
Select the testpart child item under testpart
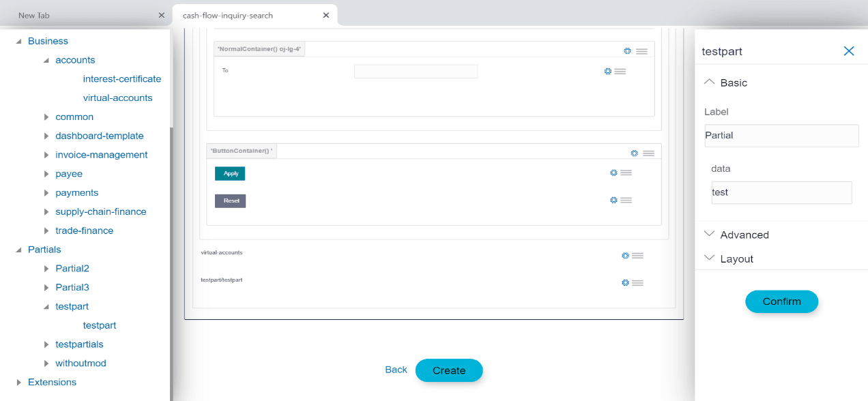point(100,325)
